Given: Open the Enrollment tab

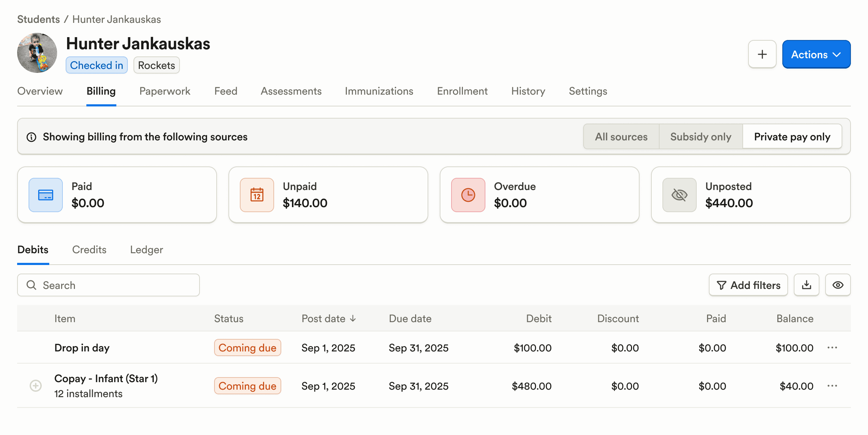Looking at the screenshot, I should point(462,91).
